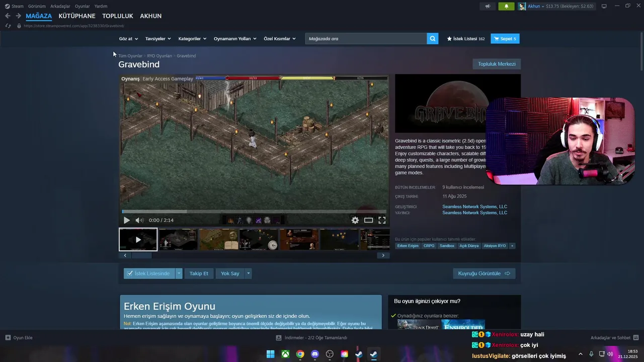The width and height of the screenshot is (644, 362).
Task: Toggle the İstek Listesinde wishlist checkbox
Action: (x=130, y=274)
